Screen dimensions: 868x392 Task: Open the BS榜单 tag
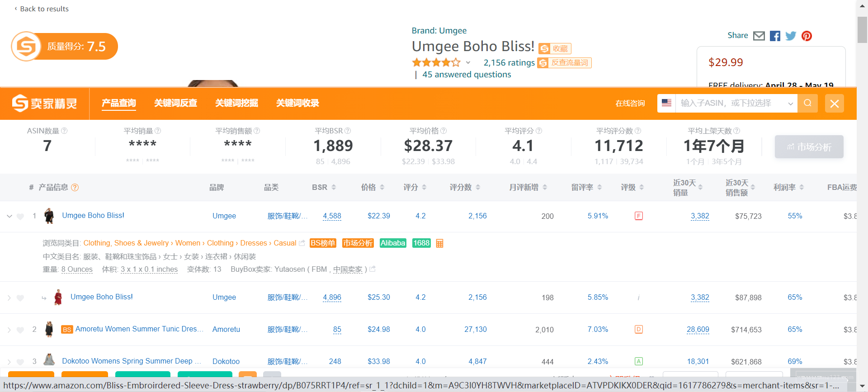click(x=323, y=243)
